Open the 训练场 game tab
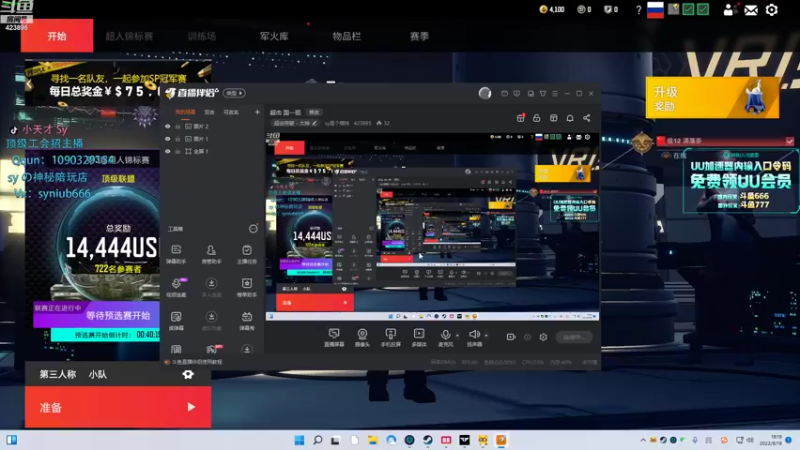The width and height of the screenshot is (800, 450). 202,36
